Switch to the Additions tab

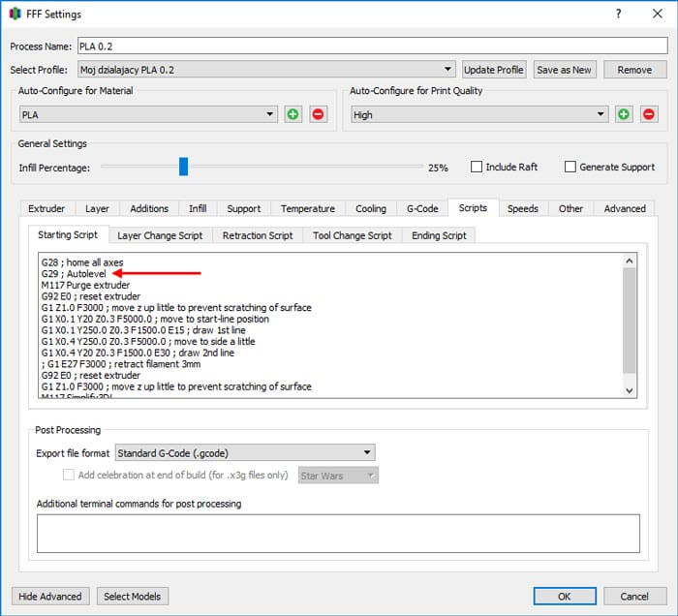coord(149,209)
